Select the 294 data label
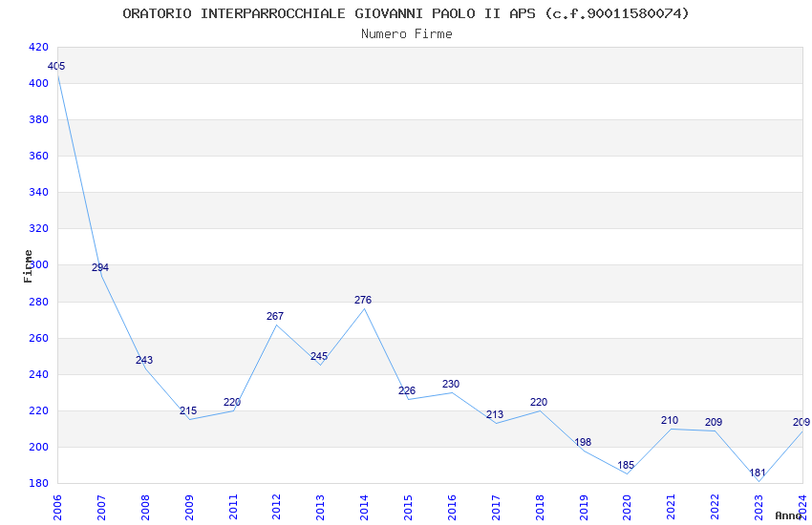This screenshot has width=812, height=525. 100,267
